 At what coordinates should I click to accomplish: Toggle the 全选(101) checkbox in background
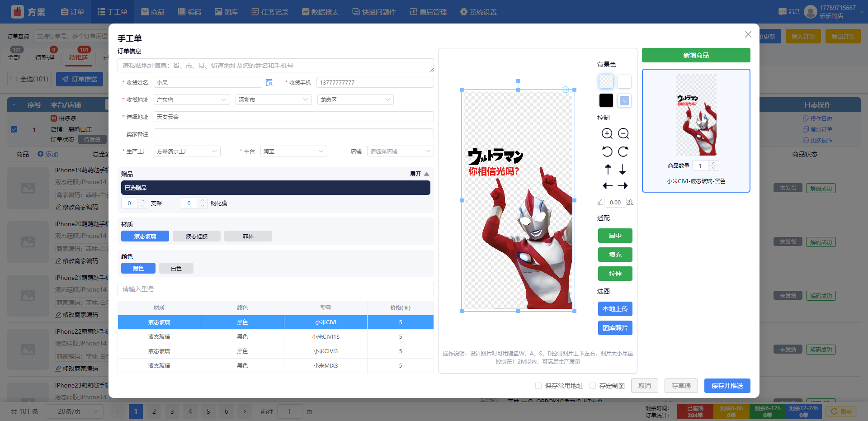coord(14,79)
